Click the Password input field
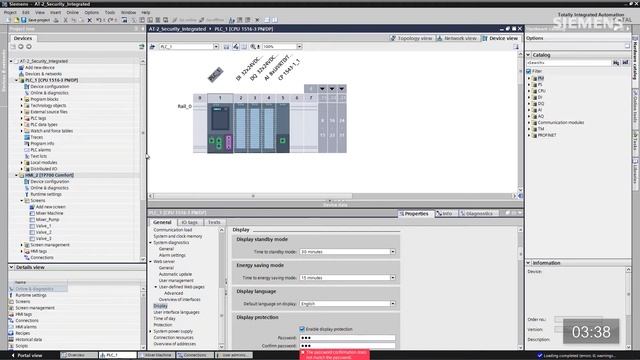 point(347,338)
